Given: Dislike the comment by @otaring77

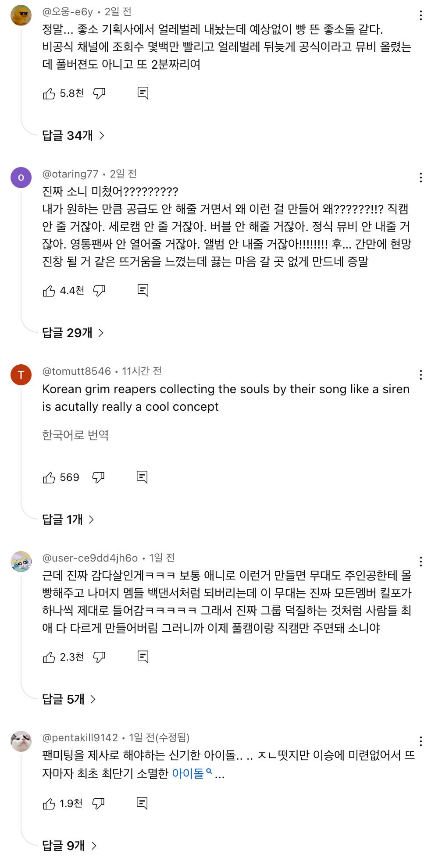Looking at the screenshot, I should click(x=100, y=291).
